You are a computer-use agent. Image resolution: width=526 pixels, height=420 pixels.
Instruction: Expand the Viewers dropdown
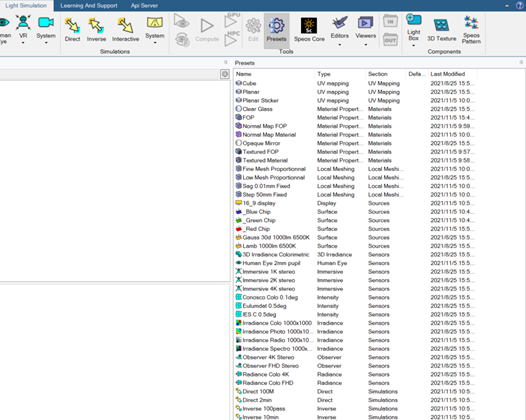coord(365,31)
